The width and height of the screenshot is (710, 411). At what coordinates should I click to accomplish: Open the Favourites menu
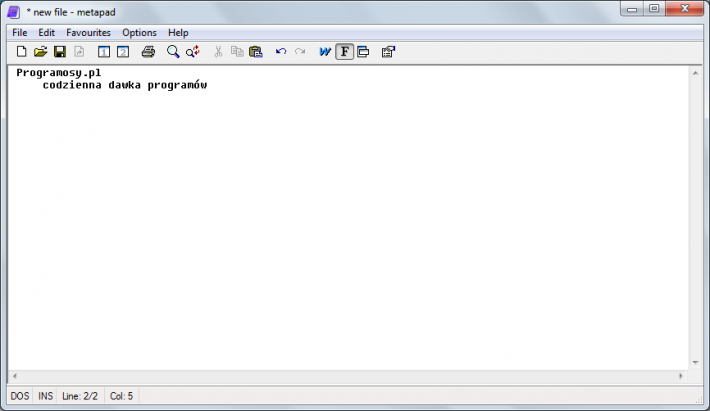tap(88, 33)
